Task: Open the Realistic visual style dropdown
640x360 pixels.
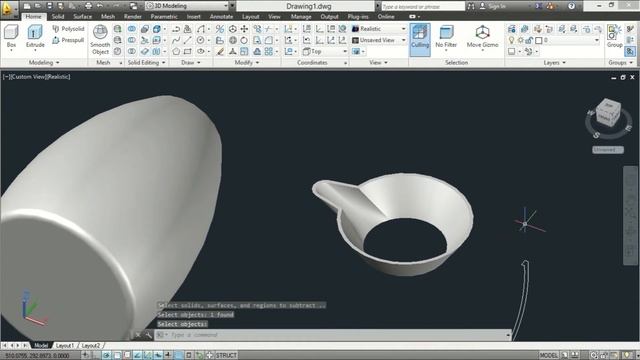Action: tap(379, 29)
